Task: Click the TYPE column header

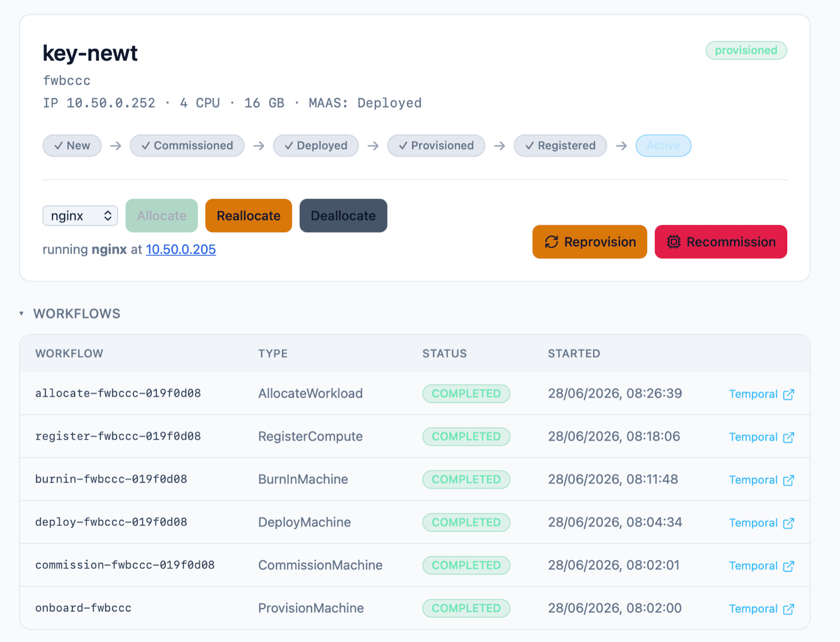Action: pos(273,353)
